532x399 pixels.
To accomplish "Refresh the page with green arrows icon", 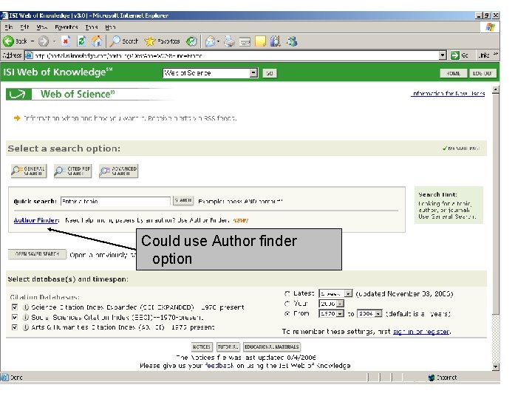I will coord(81,41).
